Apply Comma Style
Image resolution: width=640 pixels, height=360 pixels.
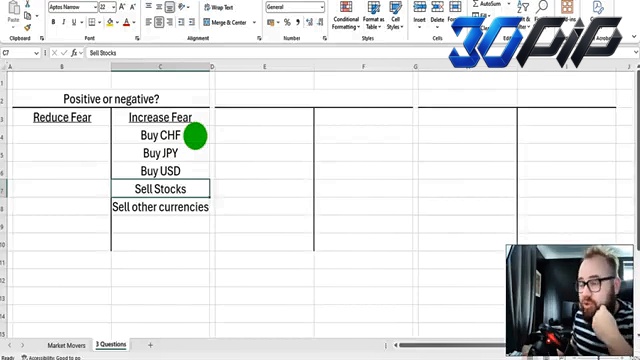click(x=298, y=22)
